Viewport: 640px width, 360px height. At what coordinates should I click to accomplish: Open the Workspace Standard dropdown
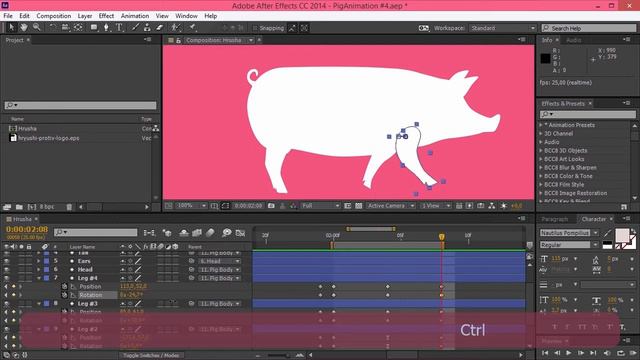[x=502, y=28]
